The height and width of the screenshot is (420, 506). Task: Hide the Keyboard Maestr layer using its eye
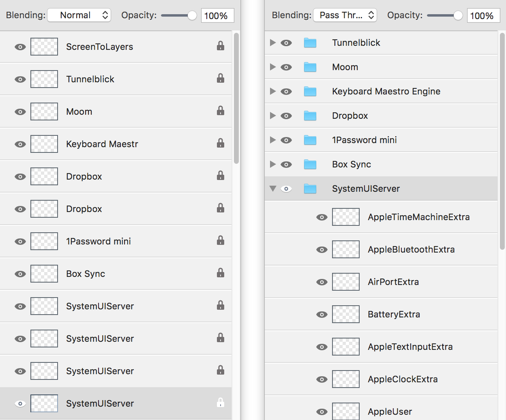[20, 144]
